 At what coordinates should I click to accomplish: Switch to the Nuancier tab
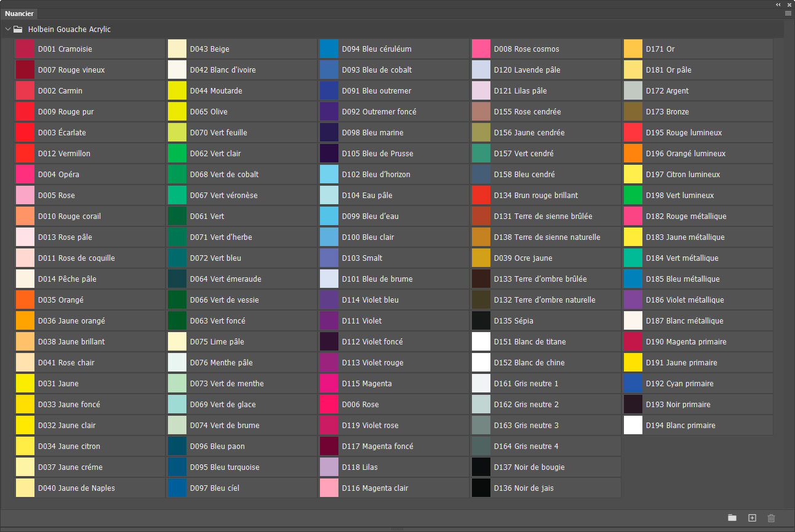(x=19, y=14)
